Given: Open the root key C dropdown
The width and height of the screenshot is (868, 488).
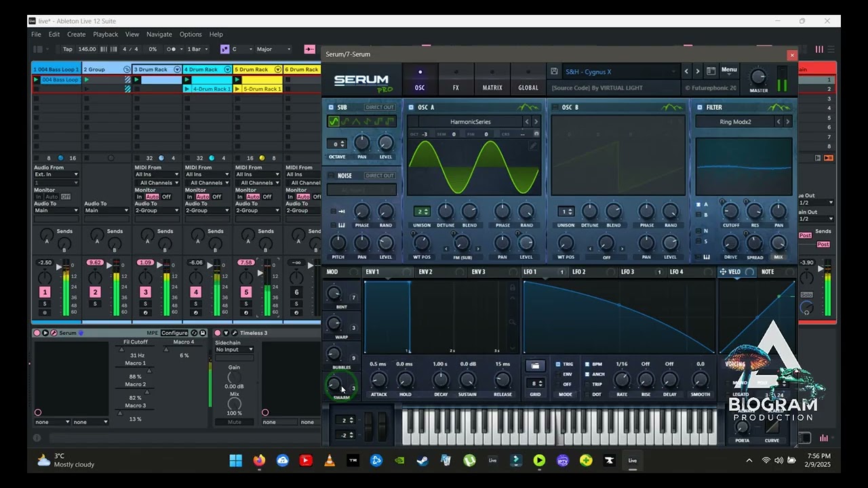Looking at the screenshot, I should click(242, 49).
